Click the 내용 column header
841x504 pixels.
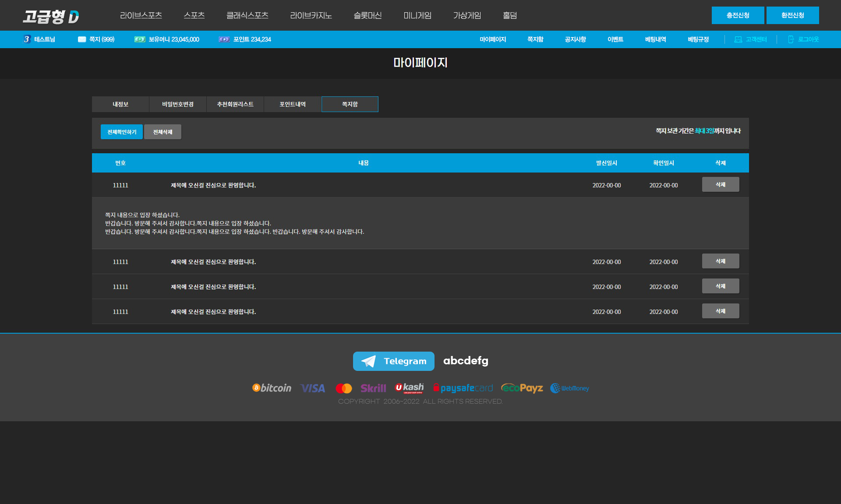coord(364,163)
